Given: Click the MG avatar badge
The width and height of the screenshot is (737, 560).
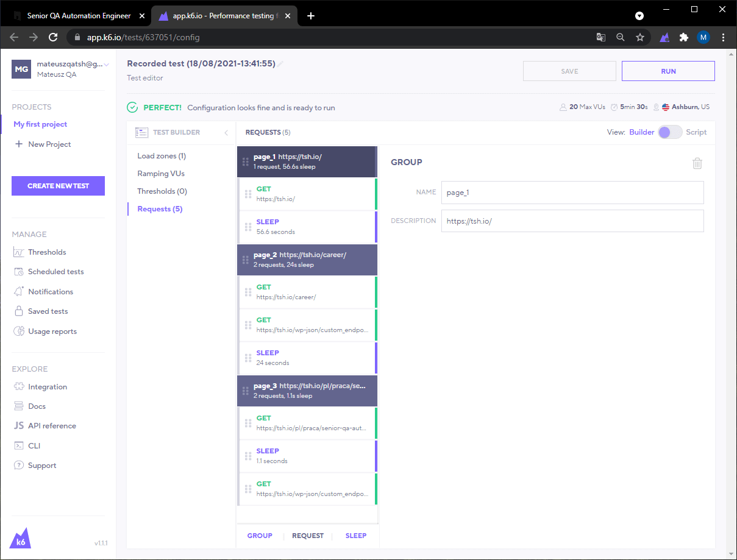Looking at the screenshot, I should click(21, 69).
